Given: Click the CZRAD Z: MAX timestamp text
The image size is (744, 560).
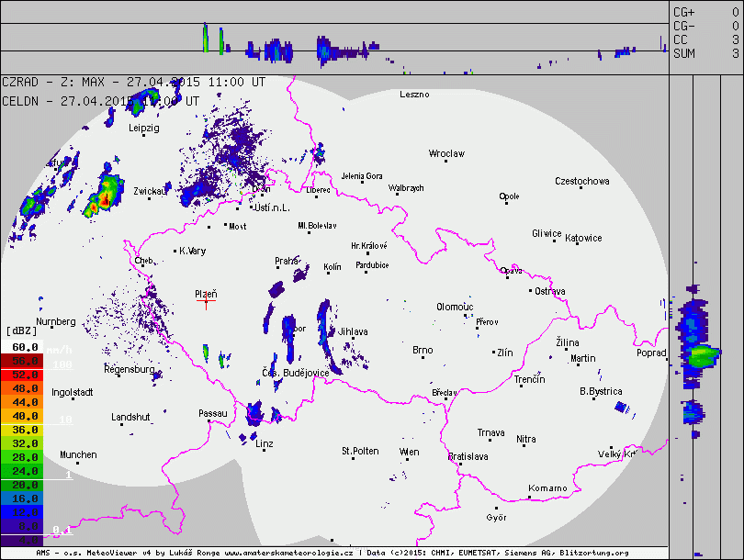Looking at the screenshot, I should tap(134, 82).
